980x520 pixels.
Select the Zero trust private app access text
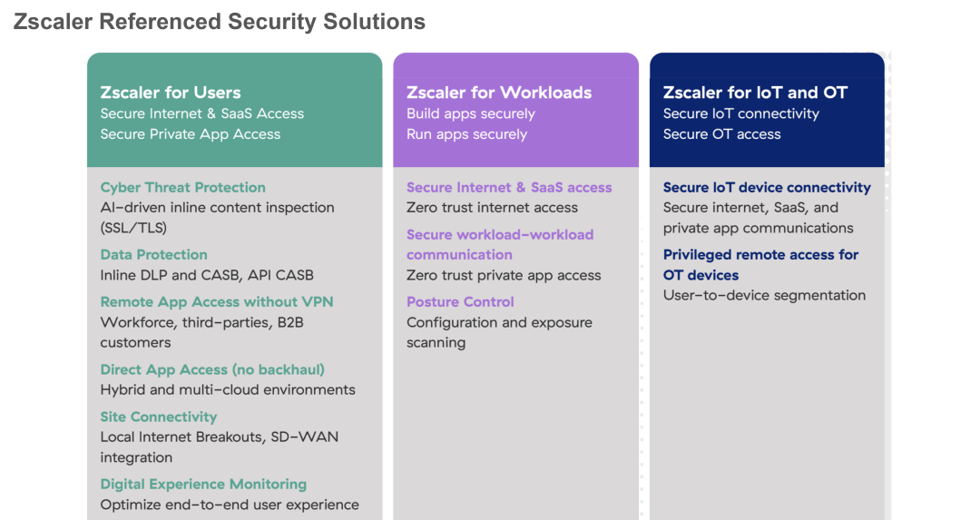[x=504, y=276]
